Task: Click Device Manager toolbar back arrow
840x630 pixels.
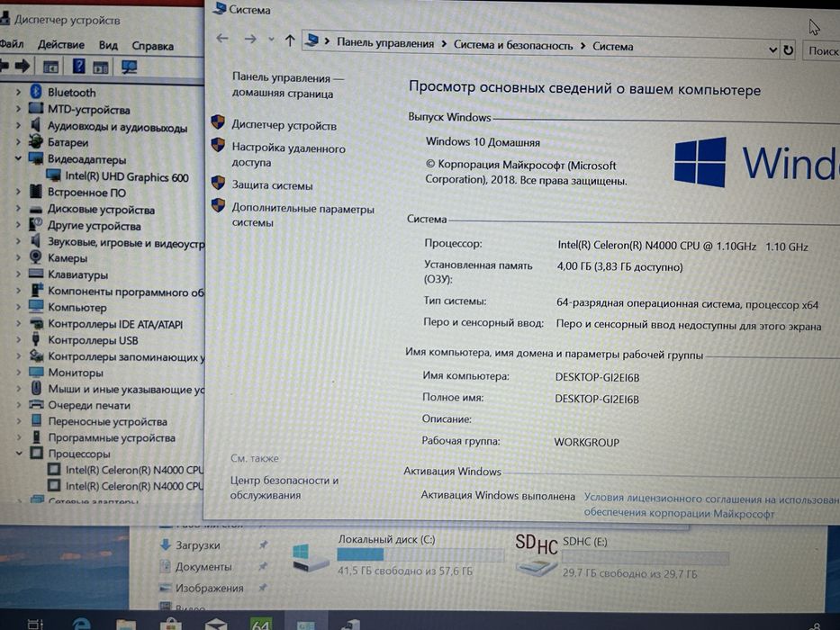Action: coord(4,66)
